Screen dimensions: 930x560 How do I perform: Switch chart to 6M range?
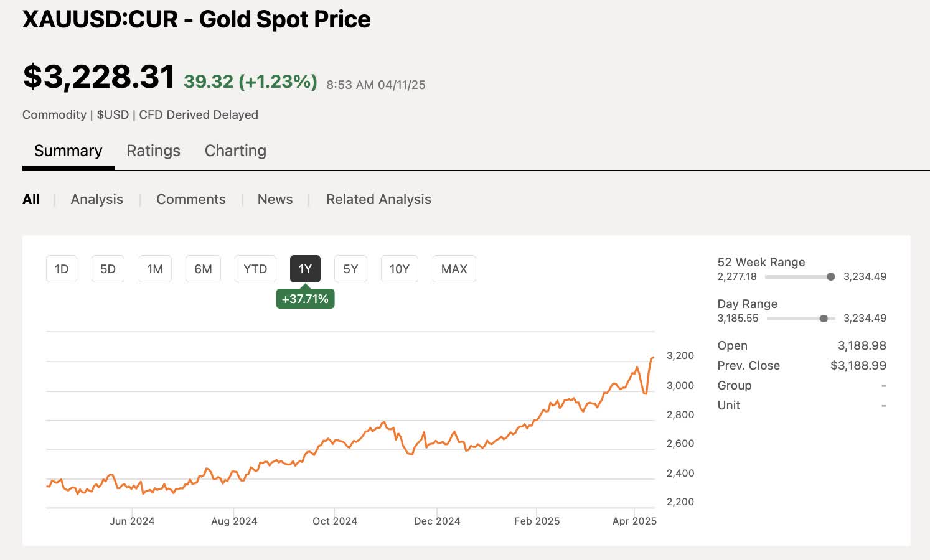(203, 269)
